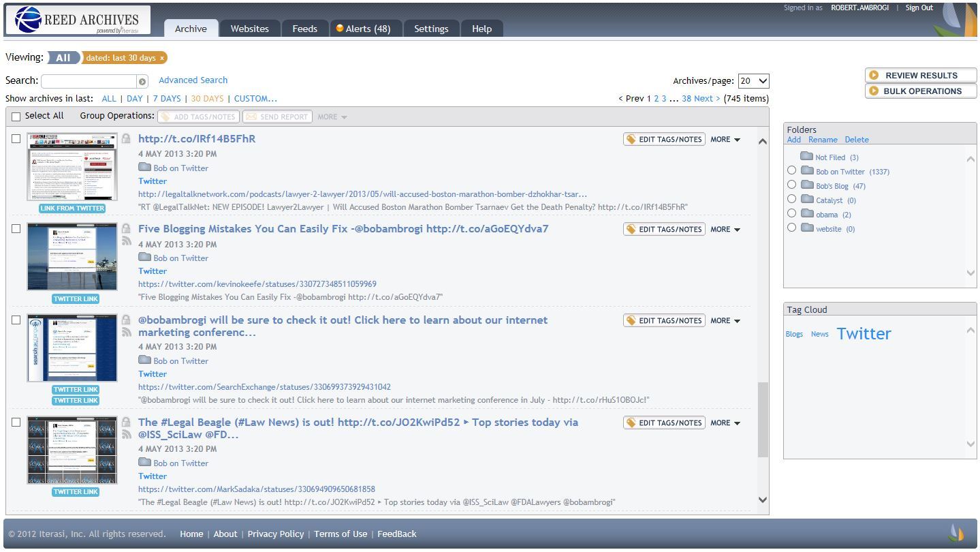Switch to the Archive tab

click(191, 29)
